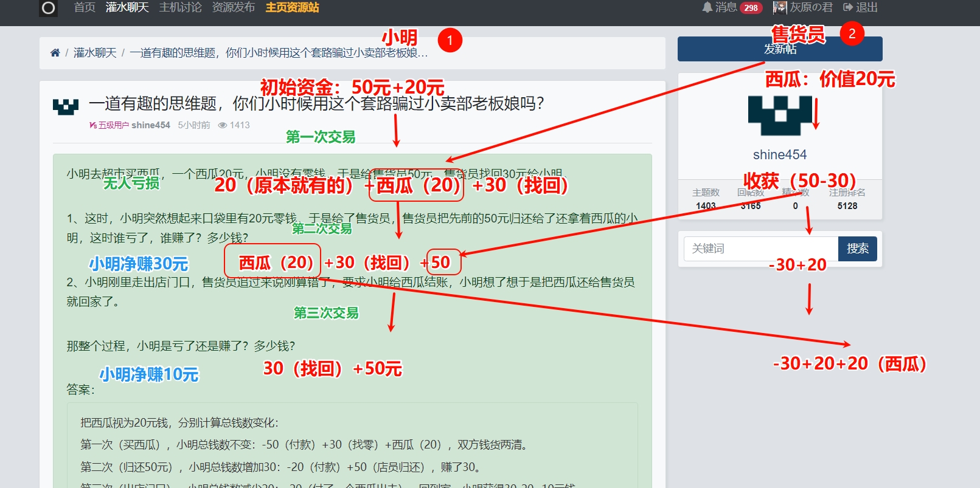The width and height of the screenshot is (980, 488).
Task: Go to 资源发布 section
Action: 233,7
